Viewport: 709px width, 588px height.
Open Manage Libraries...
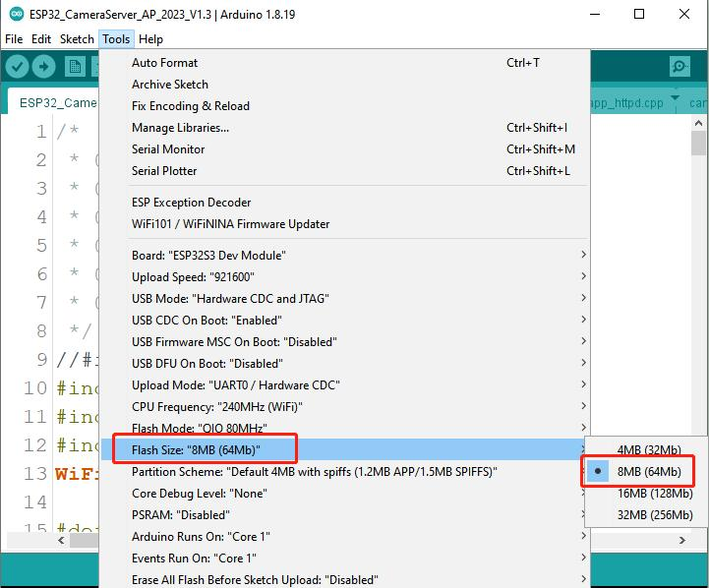345,128
